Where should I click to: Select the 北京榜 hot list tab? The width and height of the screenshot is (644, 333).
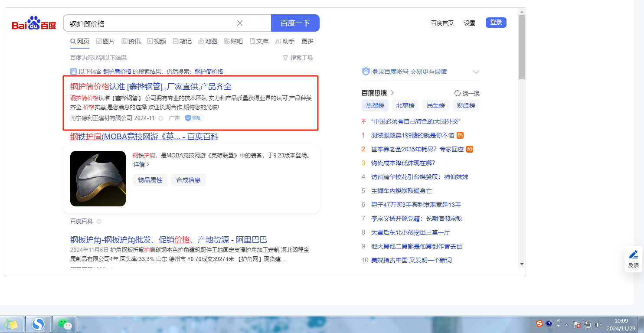tap(405, 105)
